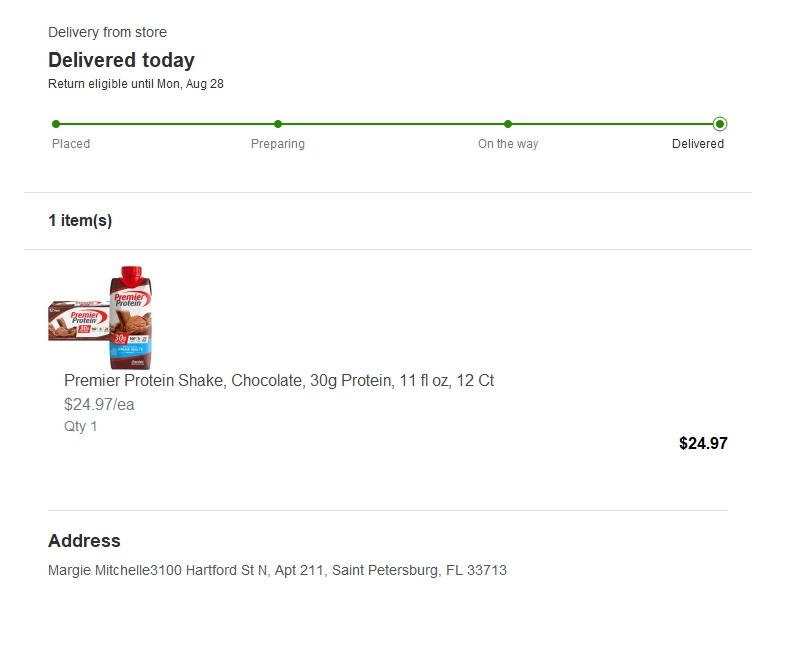Click the Delivered today heading

pyautogui.click(x=121, y=60)
